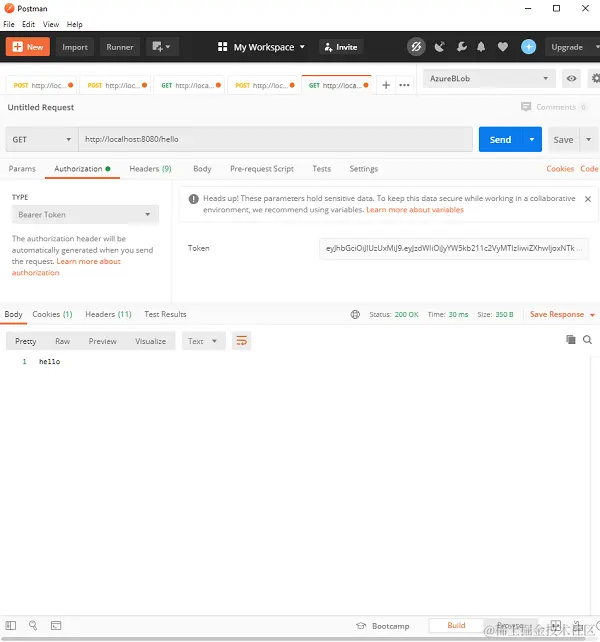Switch to request Body tab
The width and height of the screenshot is (600, 642).
(202, 169)
